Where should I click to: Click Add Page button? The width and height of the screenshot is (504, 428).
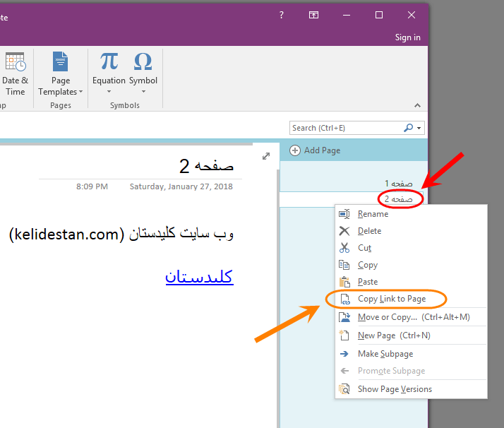(x=315, y=150)
